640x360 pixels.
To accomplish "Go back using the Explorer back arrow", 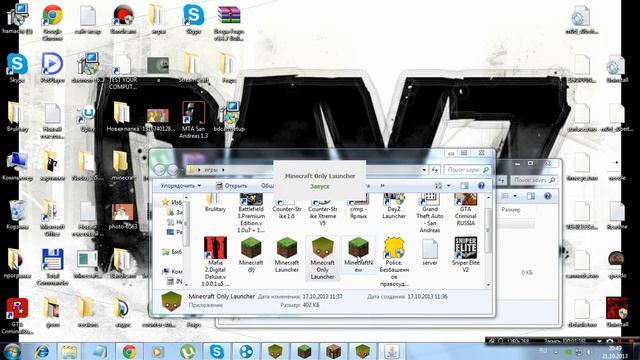I will pos(160,169).
